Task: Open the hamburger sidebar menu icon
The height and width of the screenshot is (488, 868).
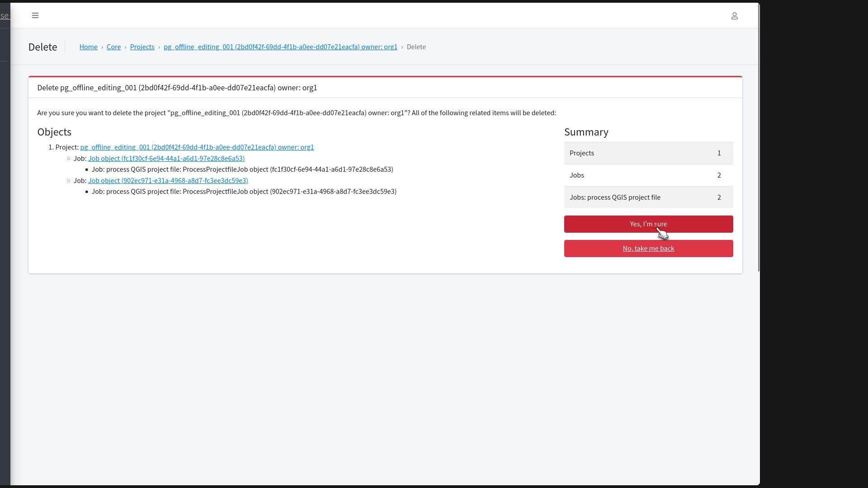Action: click(x=35, y=16)
